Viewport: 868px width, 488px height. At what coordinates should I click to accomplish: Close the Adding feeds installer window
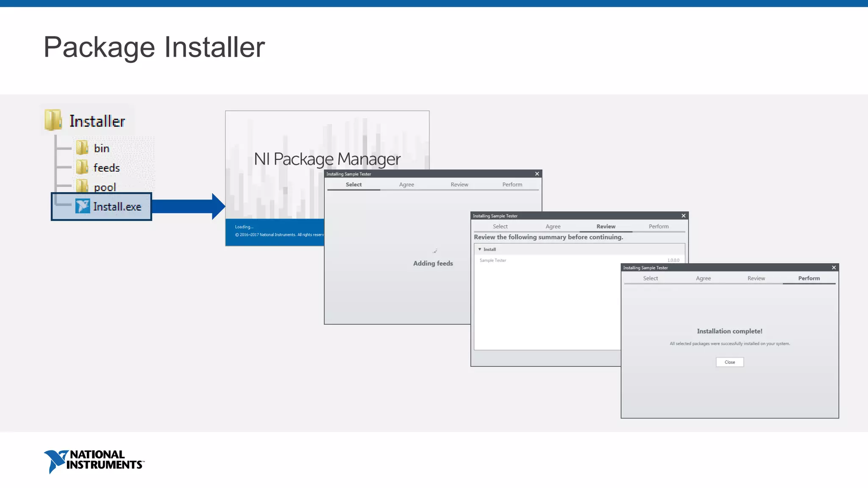point(537,174)
